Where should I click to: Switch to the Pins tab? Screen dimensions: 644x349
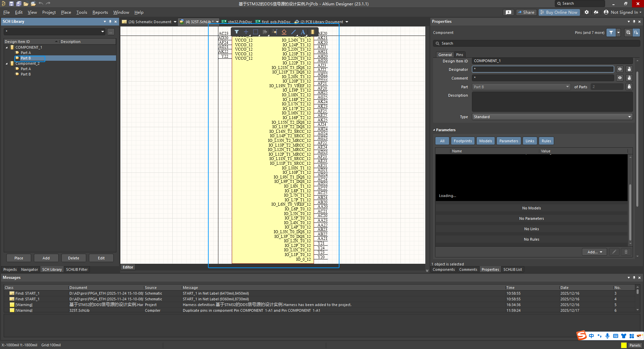click(x=460, y=55)
